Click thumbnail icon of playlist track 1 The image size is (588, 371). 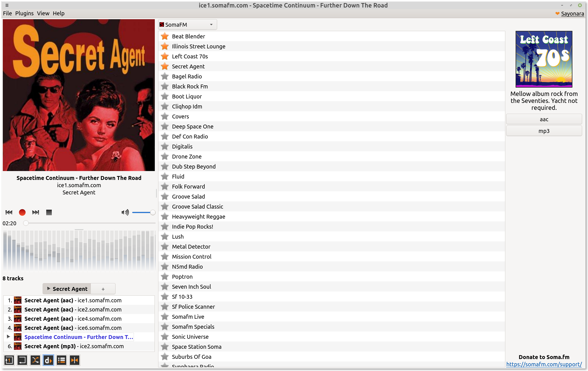click(x=18, y=300)
